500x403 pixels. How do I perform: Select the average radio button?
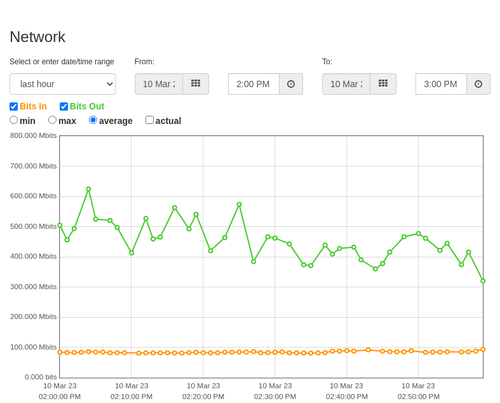[93, 120]
